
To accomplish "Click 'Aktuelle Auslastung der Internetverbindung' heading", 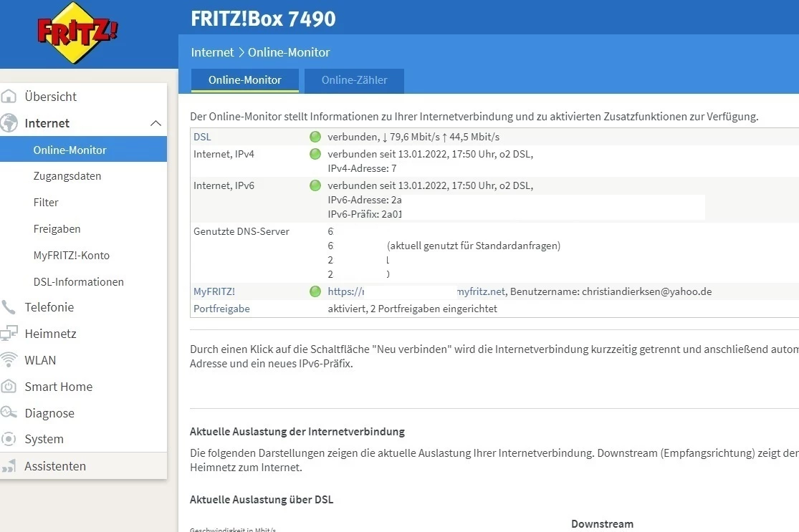I will click(297, 432).
